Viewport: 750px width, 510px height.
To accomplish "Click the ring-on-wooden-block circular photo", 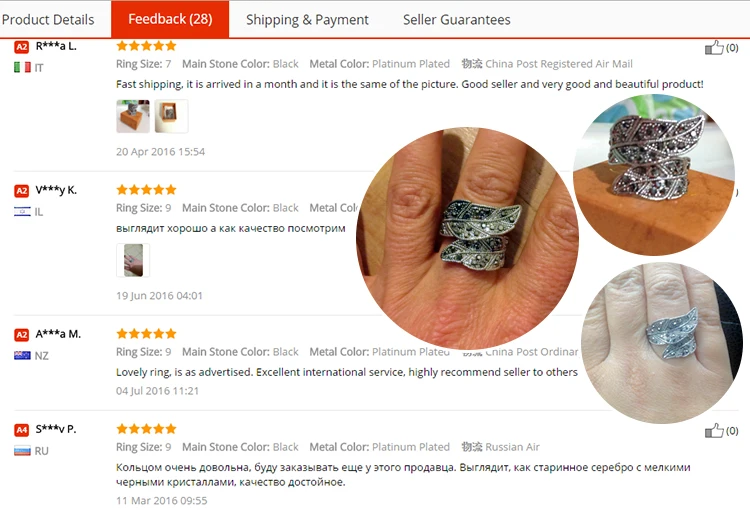I will point(654,175).
